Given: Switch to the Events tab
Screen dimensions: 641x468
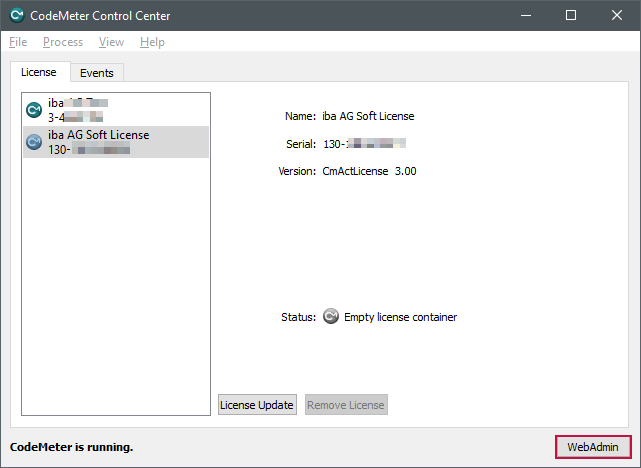Looking at the screenshot, I should click(96, 73).
